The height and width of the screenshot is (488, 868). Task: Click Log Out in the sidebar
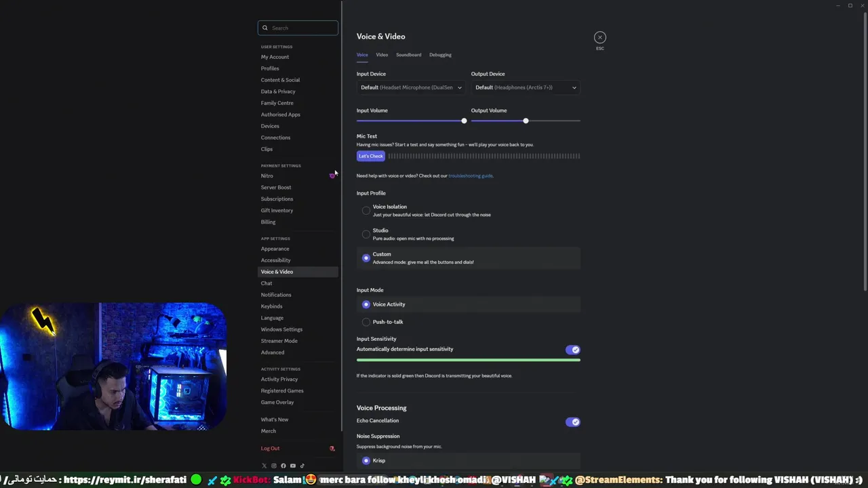click(270, 448)
